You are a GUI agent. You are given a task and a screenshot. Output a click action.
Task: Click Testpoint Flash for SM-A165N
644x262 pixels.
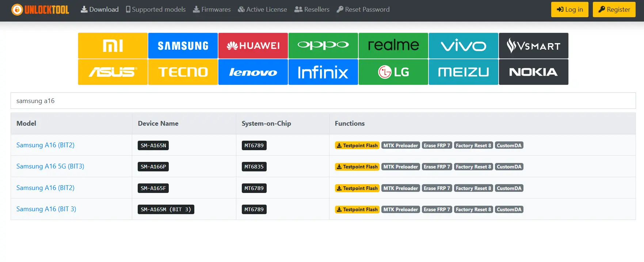tap(357, 145)
